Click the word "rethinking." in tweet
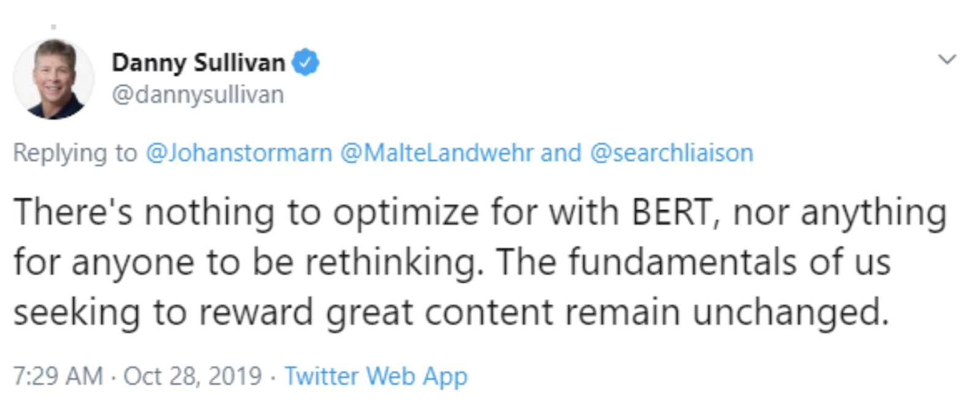Viewport: 980px width, 412px height. pyautogui.click(x=394, y=262)
